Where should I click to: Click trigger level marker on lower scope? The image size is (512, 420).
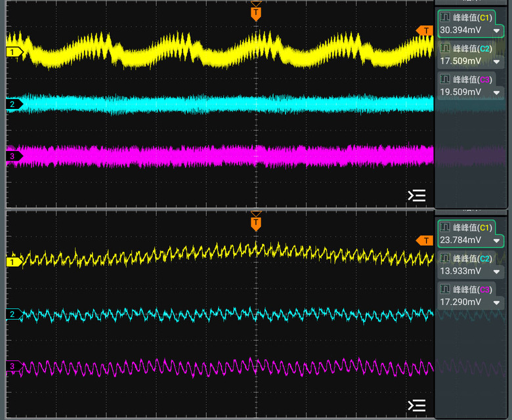pyautogui.click(x=424, y=240)
